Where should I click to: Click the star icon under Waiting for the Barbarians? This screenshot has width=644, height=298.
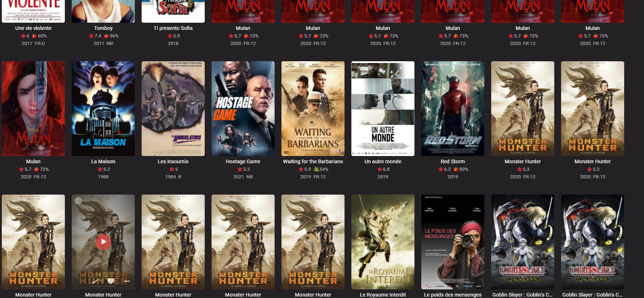tap(301, 169)
